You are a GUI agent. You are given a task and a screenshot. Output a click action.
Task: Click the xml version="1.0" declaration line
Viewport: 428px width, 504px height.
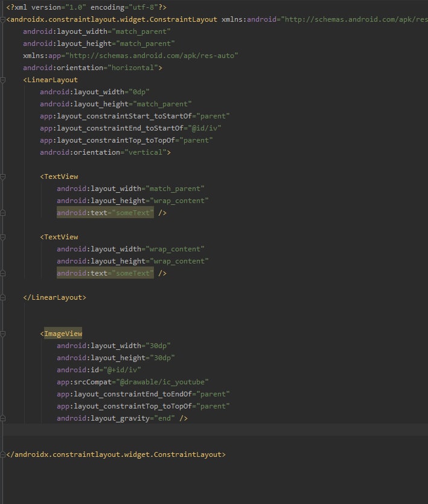pos(86,7)
